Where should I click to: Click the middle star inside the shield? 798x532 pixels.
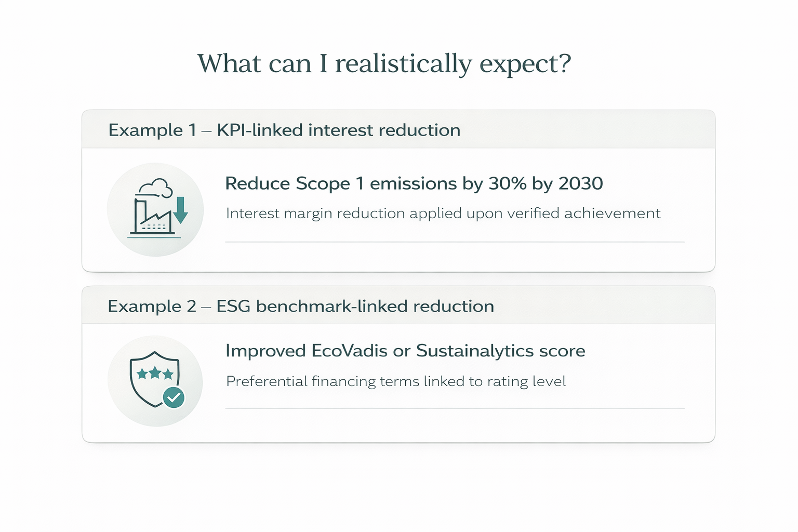point(155,373)
